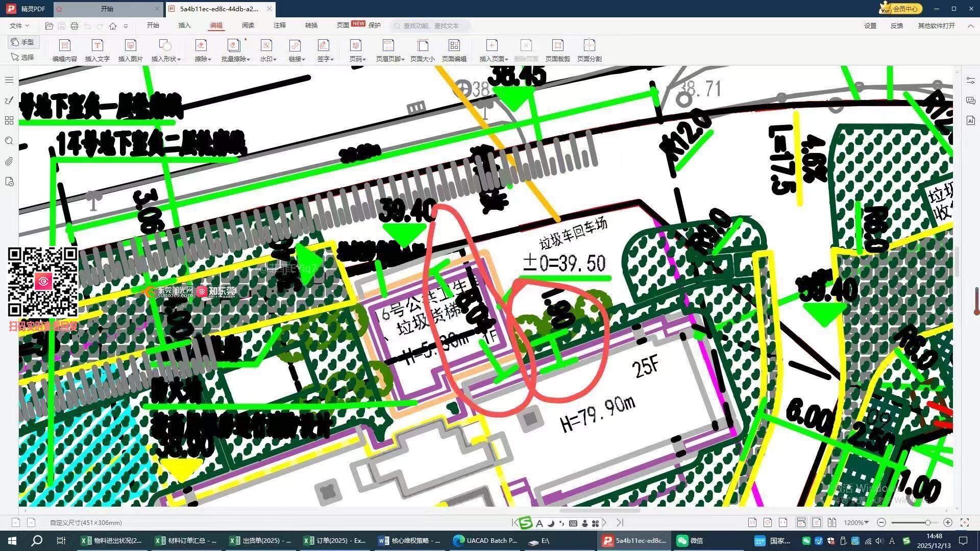Open the attachments paperclip in left sidebar
The height and width of the screenshot is (551, 980).
9,161
